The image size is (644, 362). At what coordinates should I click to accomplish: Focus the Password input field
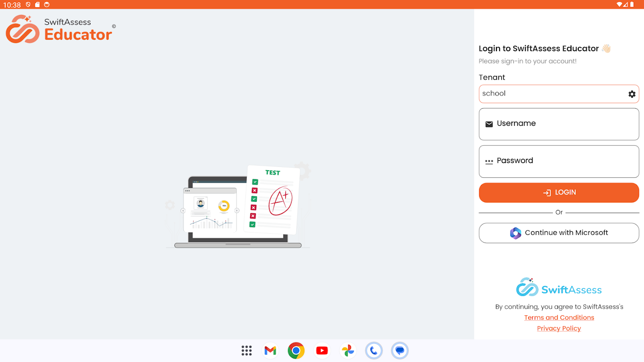[559, 162]
